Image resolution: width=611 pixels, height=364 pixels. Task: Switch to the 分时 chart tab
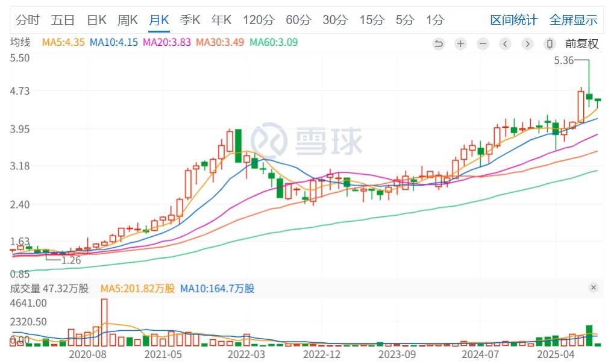[28, 20]
